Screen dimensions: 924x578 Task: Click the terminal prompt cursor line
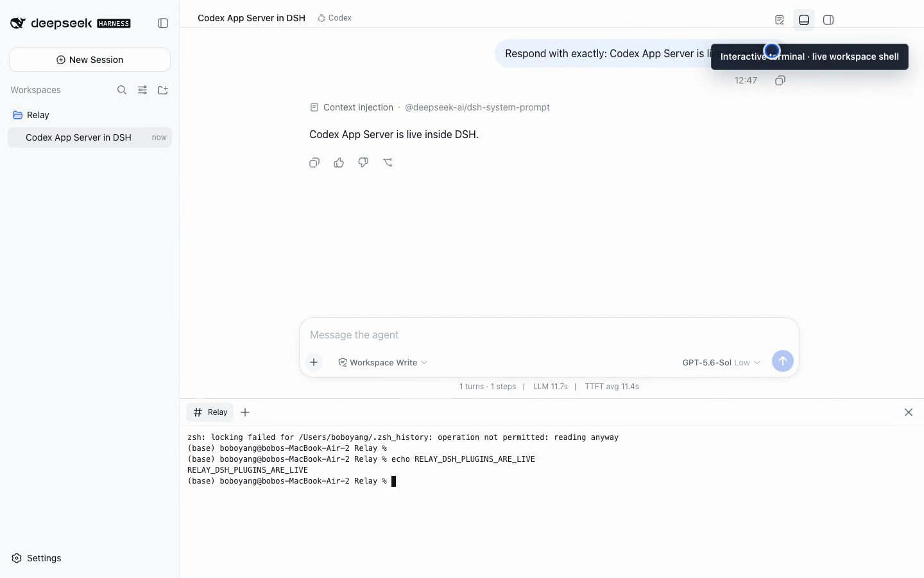(x=292, y=481)
